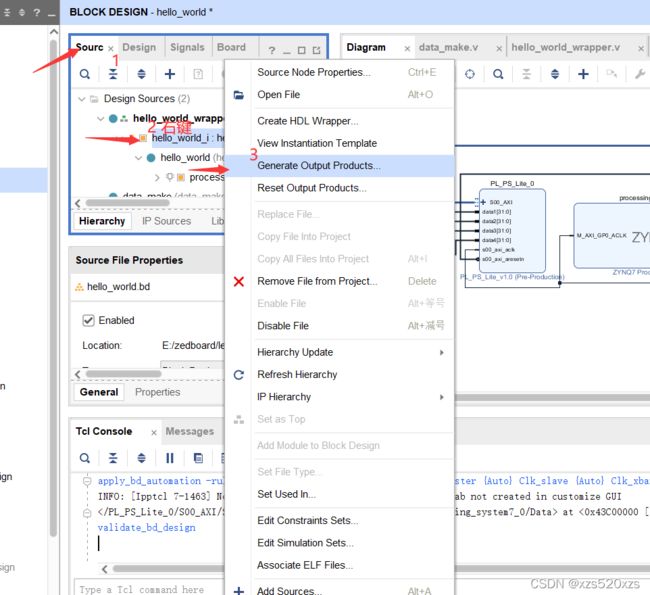Collapse the apply_bd_automation console entry
Viewport: 650px width, 595px height.
[x=87, y=481]
